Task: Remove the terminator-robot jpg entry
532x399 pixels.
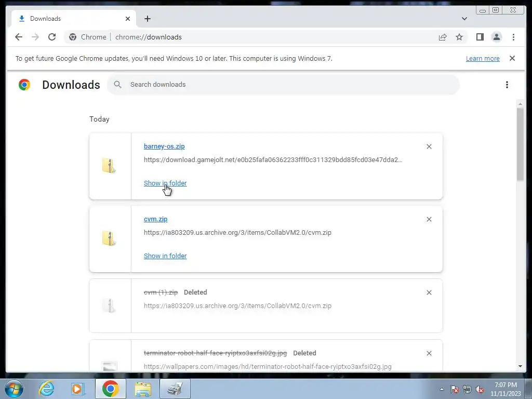Action: (x=429, y=353)
